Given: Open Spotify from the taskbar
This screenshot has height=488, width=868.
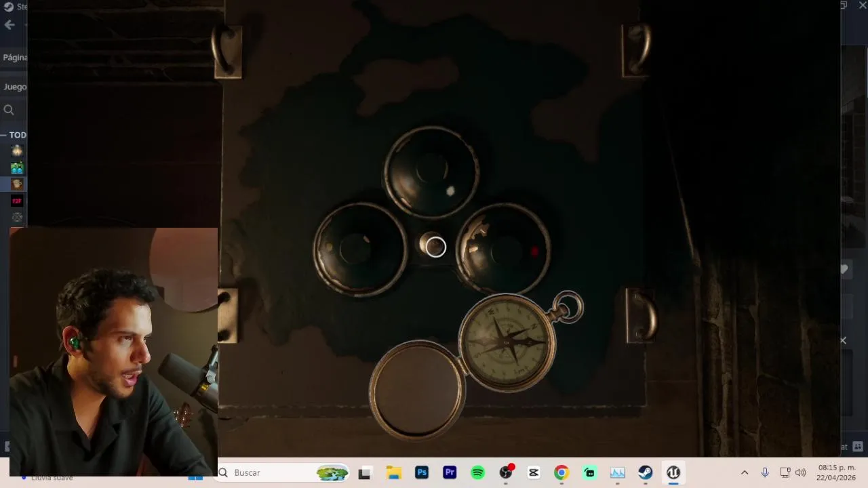Looking at the screenshot, I should click(477, 473).
